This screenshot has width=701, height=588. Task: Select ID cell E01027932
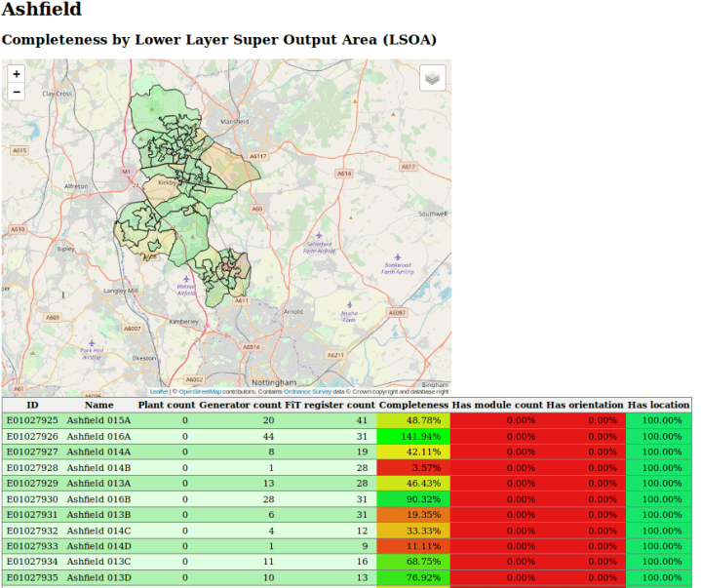click(x=32, y=530)
